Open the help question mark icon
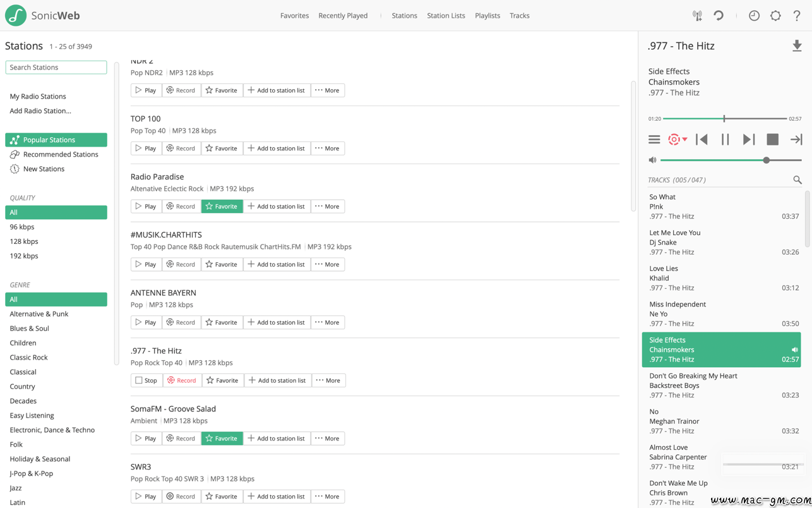 [797, 16]
